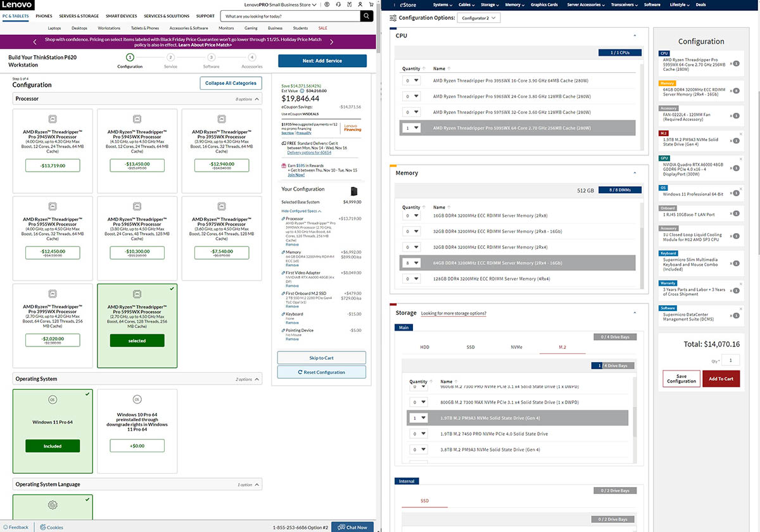Sort Memory table by Name arrow
Viewport: 760px width, 532px height.
(x=449, y=207)
